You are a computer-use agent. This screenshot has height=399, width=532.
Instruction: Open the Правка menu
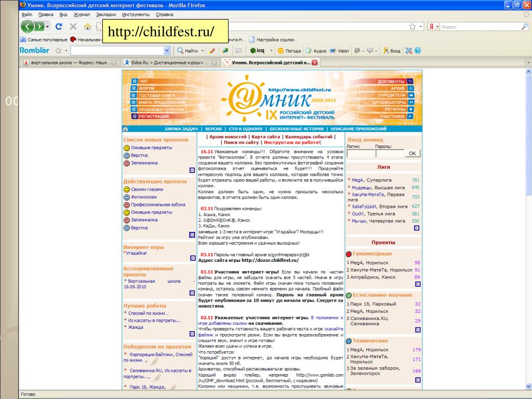pyautogui.click(x=46, y=15)
